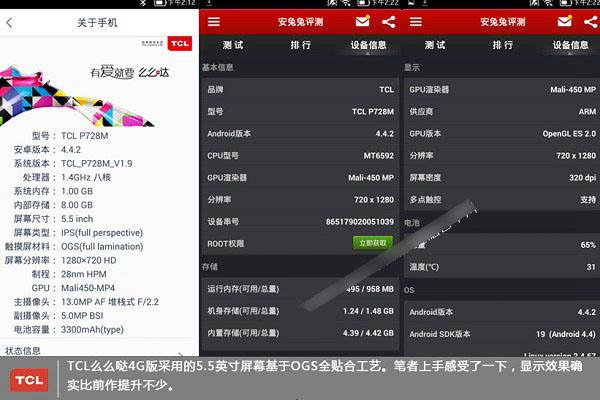Open hamburger menu on the 基本信息 screen
This screenshot has height=400, width=600.
click(214, 22)
